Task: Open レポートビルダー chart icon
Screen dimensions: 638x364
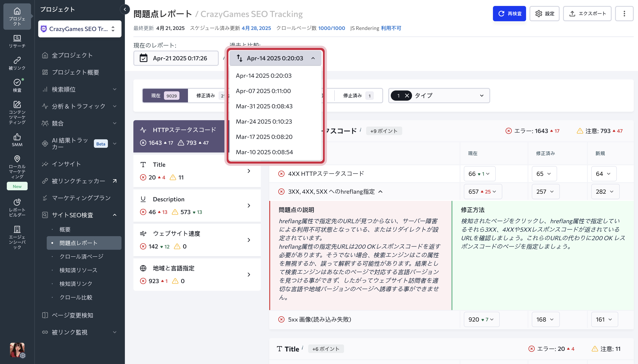Action: coord(17,207)
